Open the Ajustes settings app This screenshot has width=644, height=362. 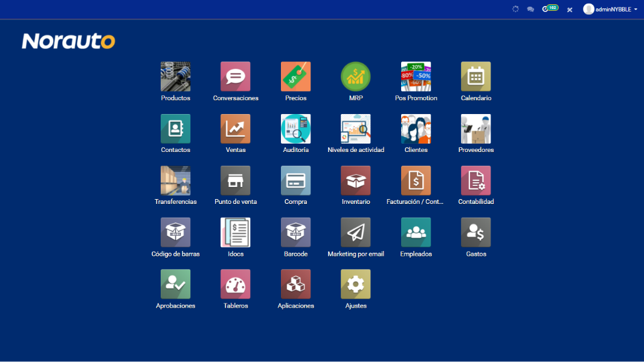coord(356,284)
